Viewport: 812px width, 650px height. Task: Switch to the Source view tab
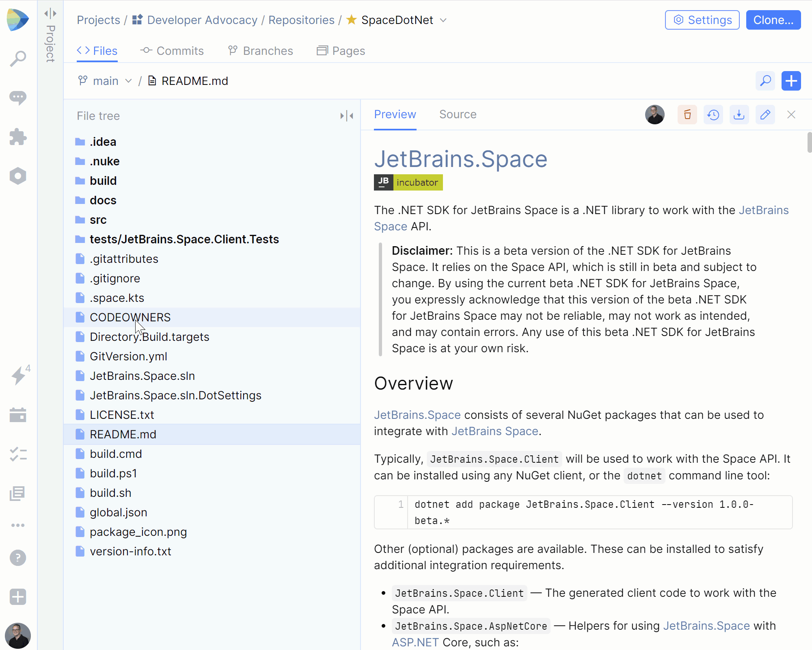[458, 114]
